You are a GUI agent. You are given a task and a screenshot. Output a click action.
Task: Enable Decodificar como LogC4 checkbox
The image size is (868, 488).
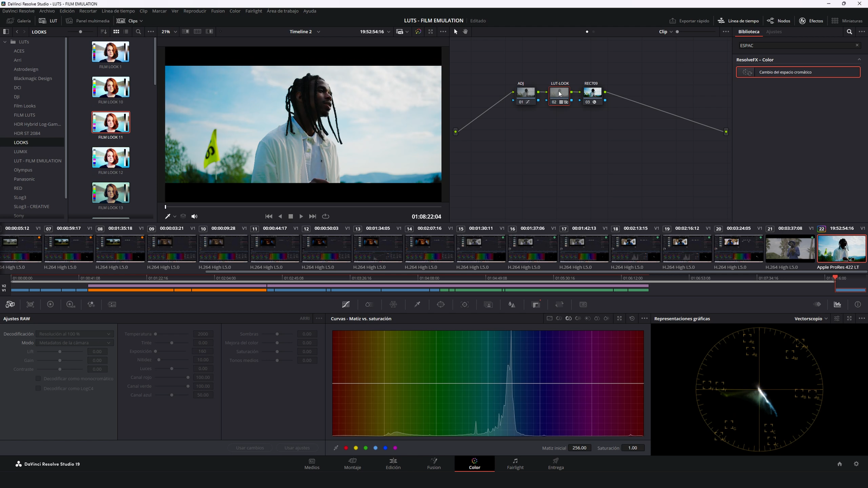(x=38, y=388)
